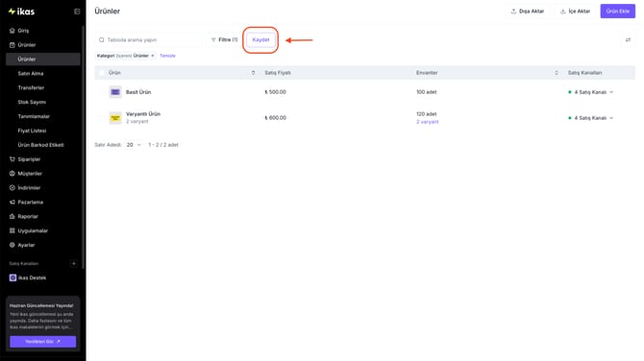The height and width of the screenshot is (361, 644).
Task: Expand Varyantlı Ürün's 4 Satış Kanalı dropdown
Action: 590,118
